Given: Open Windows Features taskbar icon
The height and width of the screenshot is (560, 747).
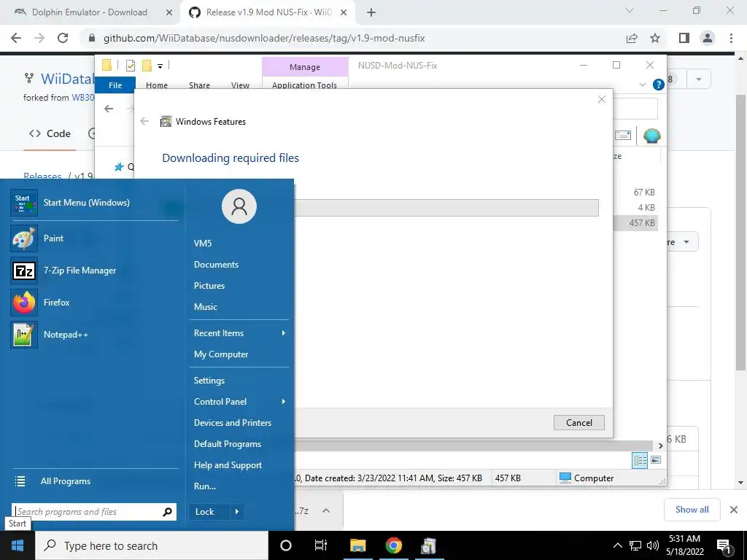Looking at the screenshot, I should tap(429, 545).
